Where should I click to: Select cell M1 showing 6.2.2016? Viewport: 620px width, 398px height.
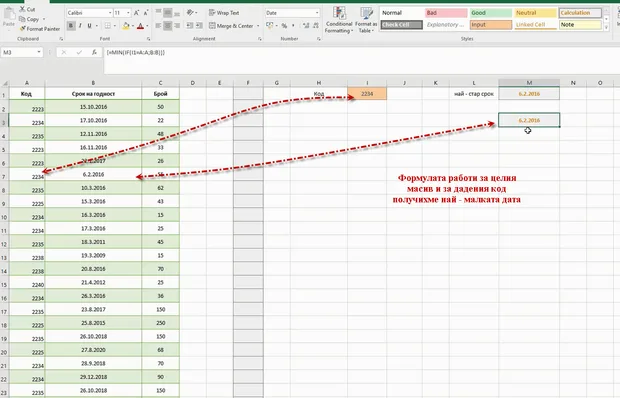coord(529,94)
